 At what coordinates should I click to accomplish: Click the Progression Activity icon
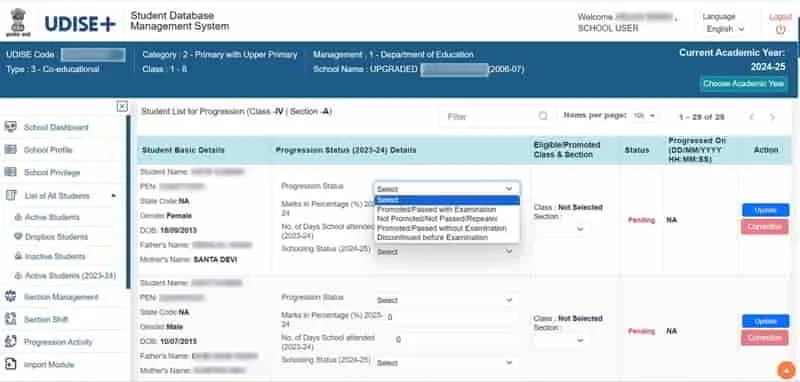10,342
